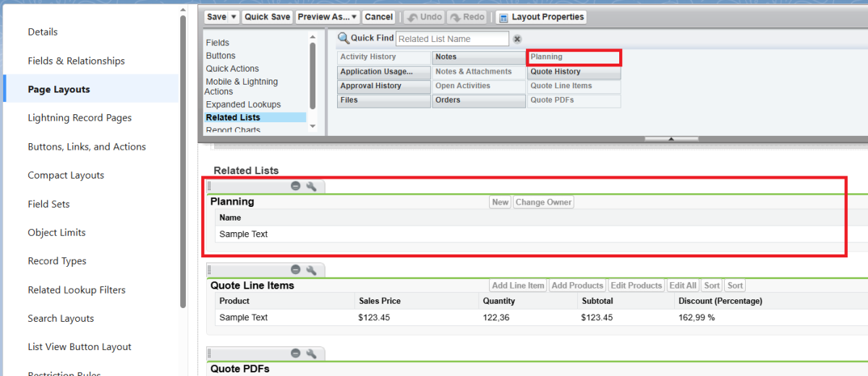Choose Quick Actions palette category
Screen dimensions: 868x376
232,69
